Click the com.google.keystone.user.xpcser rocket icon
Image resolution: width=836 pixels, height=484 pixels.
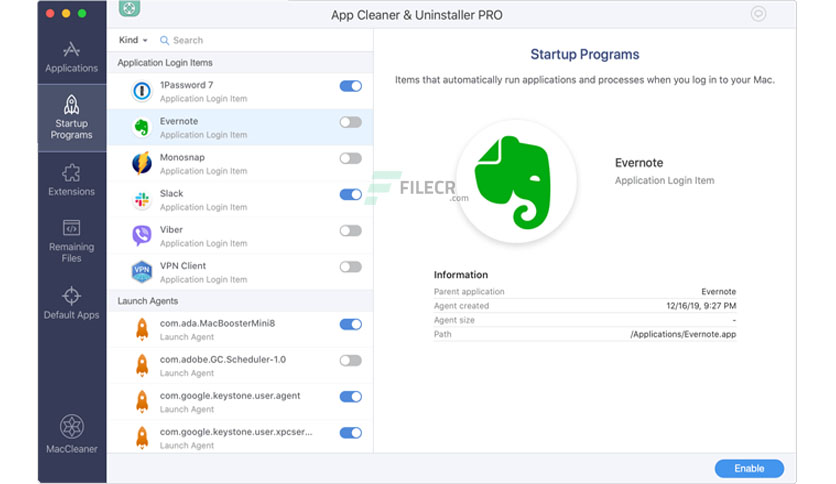pyautogui.click(x=142, y=438)
